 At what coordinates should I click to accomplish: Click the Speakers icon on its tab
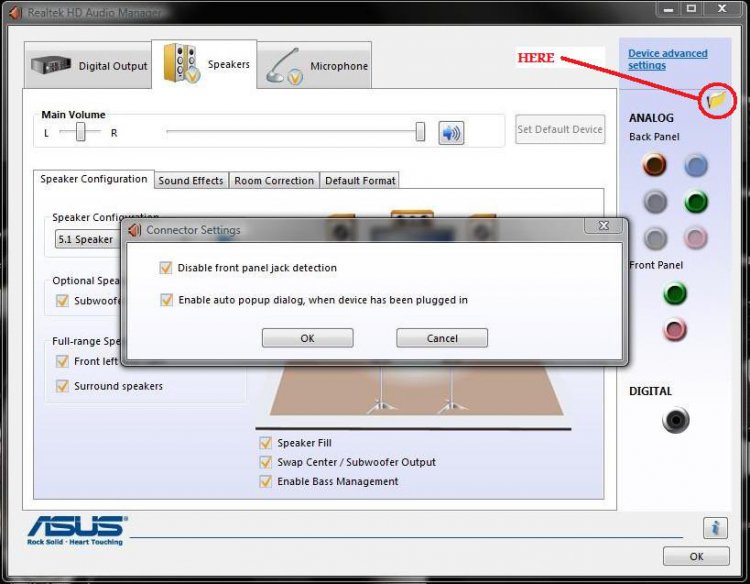181,63
